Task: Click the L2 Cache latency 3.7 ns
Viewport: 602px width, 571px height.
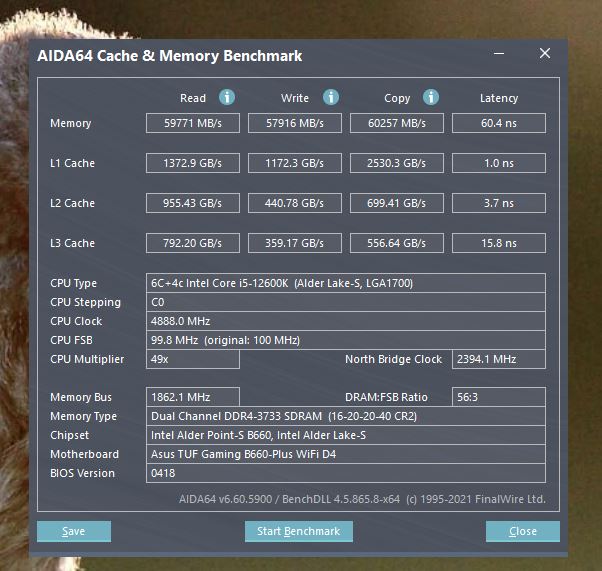Action: click(499, 203)
